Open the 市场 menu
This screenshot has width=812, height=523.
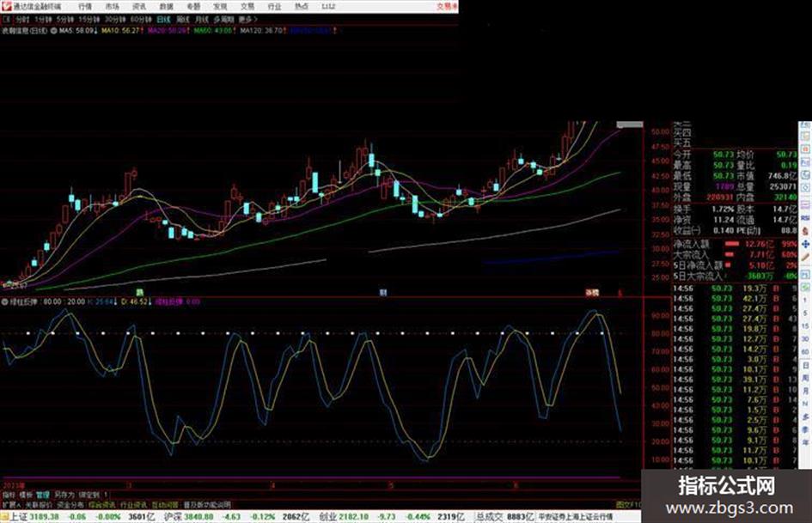click(112, 7)
